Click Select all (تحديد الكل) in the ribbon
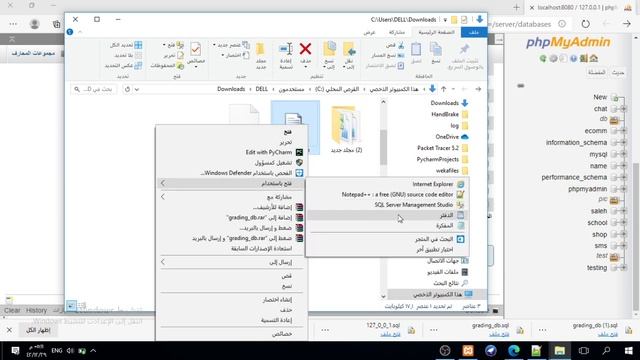640x360 pixels. pos(126,45)
